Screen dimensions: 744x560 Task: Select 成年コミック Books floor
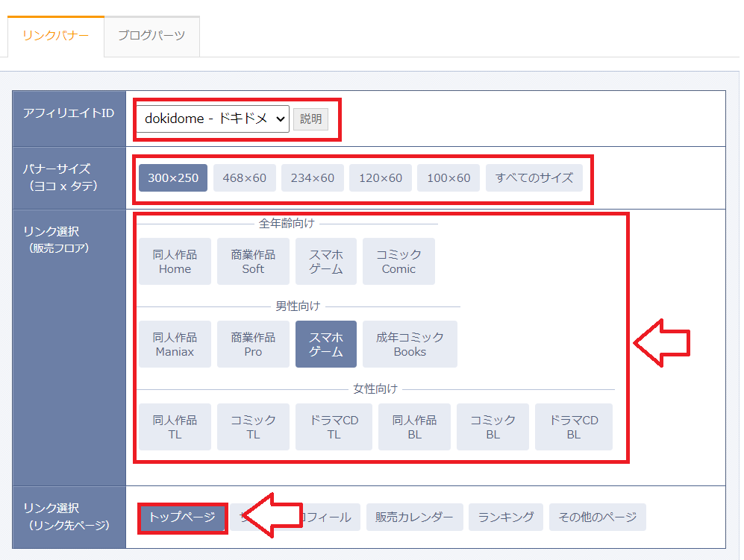[410, 345]
